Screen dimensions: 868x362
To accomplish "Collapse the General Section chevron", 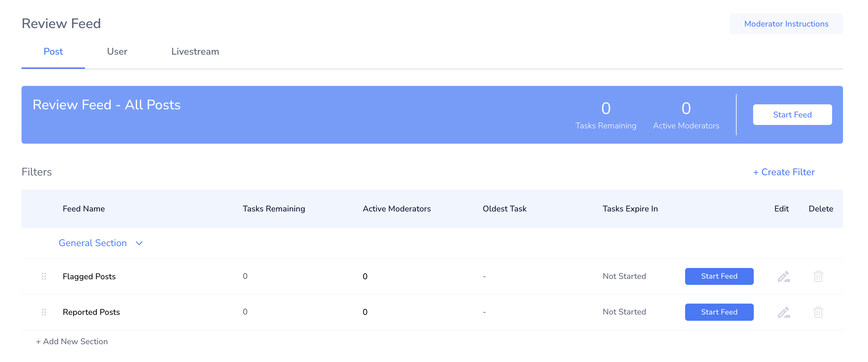I will point(139,243).
